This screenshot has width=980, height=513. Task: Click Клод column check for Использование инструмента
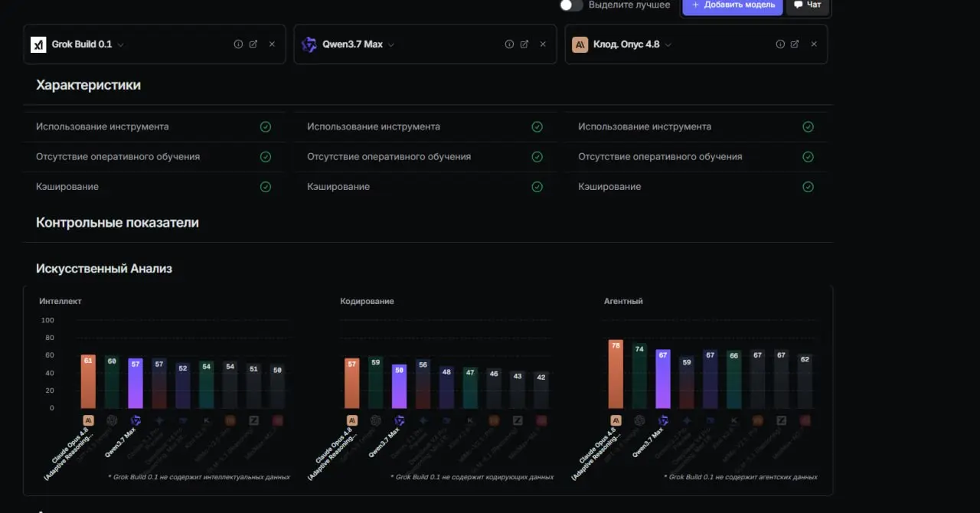(808, 127)
